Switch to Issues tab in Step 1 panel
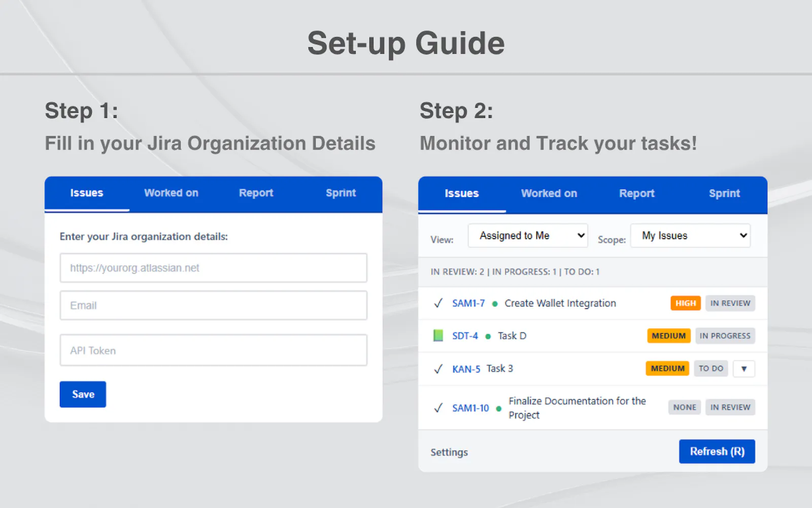This screenshot has width=812, height=508. 87,193
